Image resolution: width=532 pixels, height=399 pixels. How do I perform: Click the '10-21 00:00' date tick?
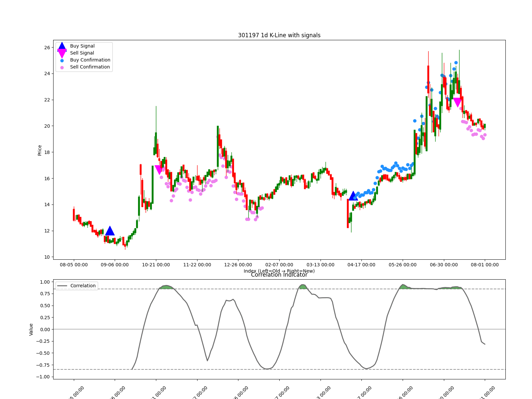[156, 265]
